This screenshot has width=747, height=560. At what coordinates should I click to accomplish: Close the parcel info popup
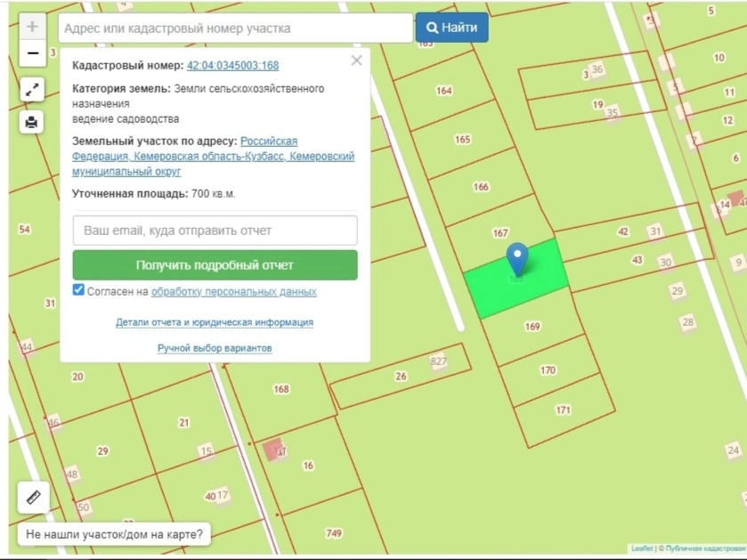(356, 61)
